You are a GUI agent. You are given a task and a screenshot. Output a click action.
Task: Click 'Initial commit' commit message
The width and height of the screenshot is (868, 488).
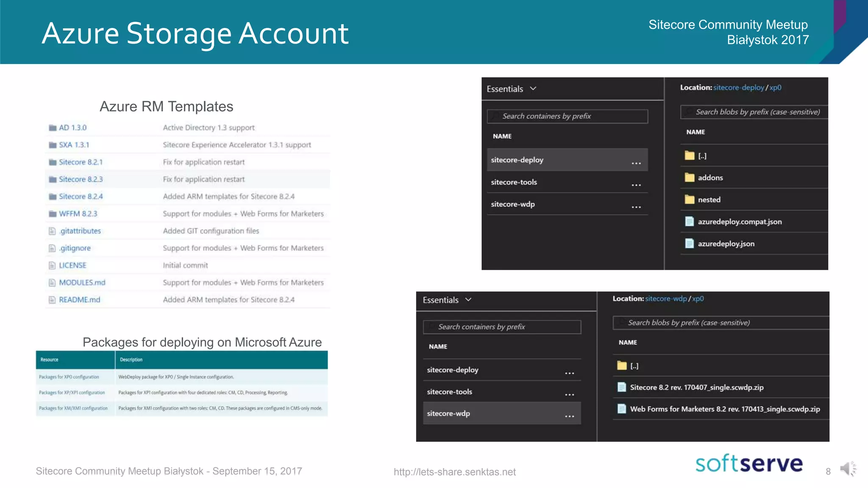185,266
